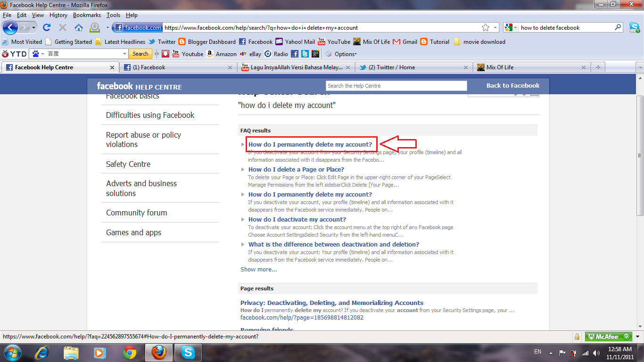Click the YTD logo on the toolbar
Image resolution: width=644 pixels, height=362 pixels.
pos(15,54)
